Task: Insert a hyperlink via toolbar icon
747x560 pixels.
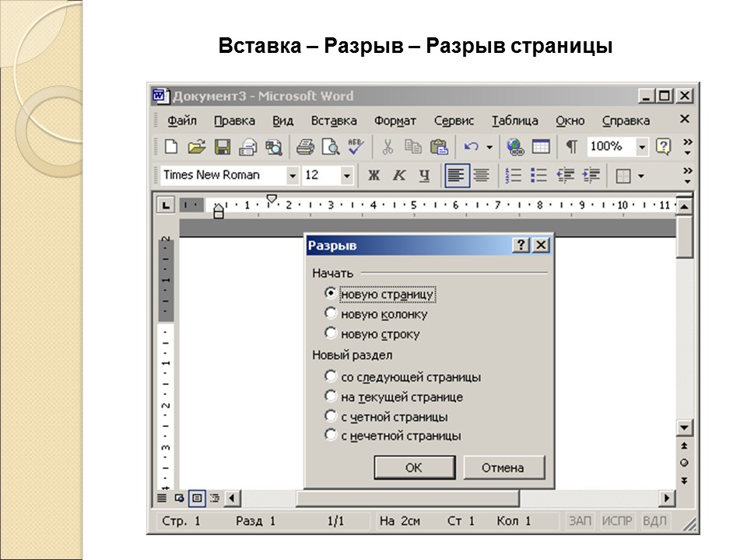Action: (514, 148)
